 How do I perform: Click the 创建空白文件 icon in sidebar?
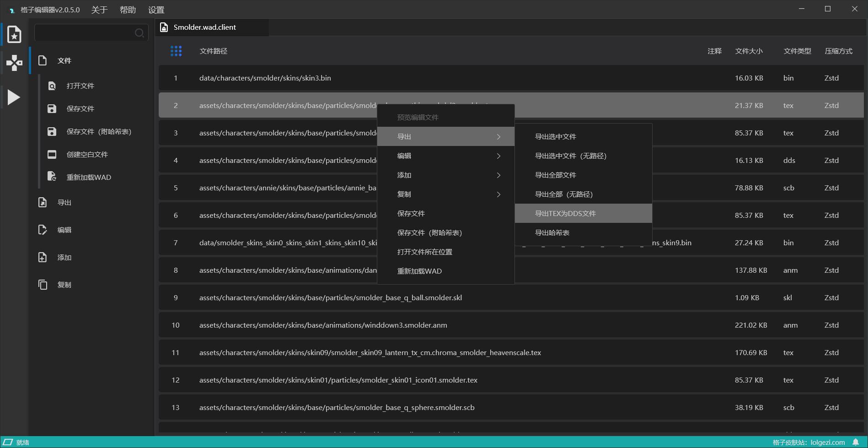(x=52, y=154)
